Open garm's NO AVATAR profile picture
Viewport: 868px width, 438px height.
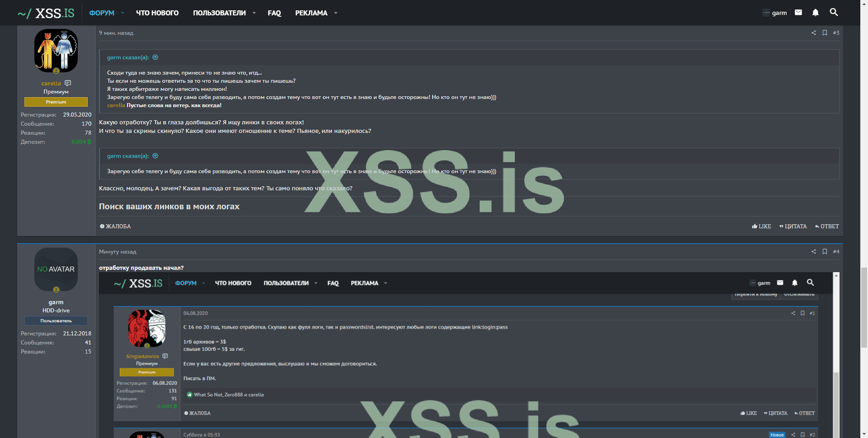click(x=56, y=269)
